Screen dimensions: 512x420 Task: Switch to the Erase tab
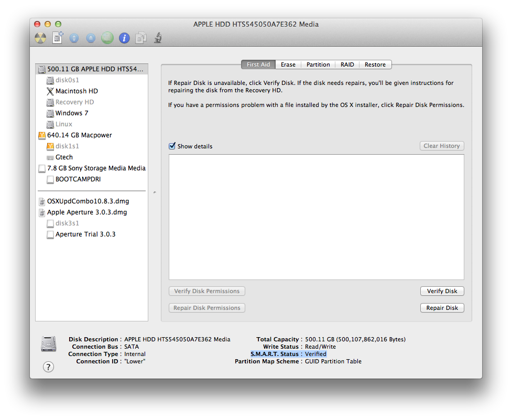288,64
